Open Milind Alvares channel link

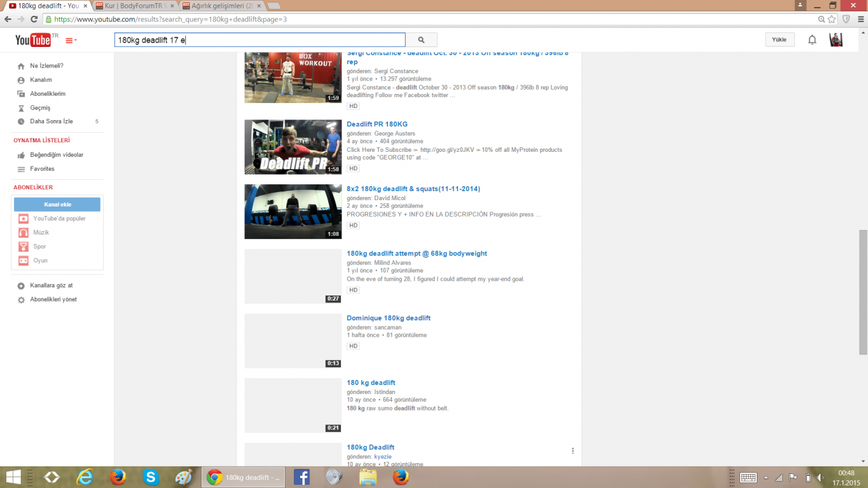pos(392,263)
